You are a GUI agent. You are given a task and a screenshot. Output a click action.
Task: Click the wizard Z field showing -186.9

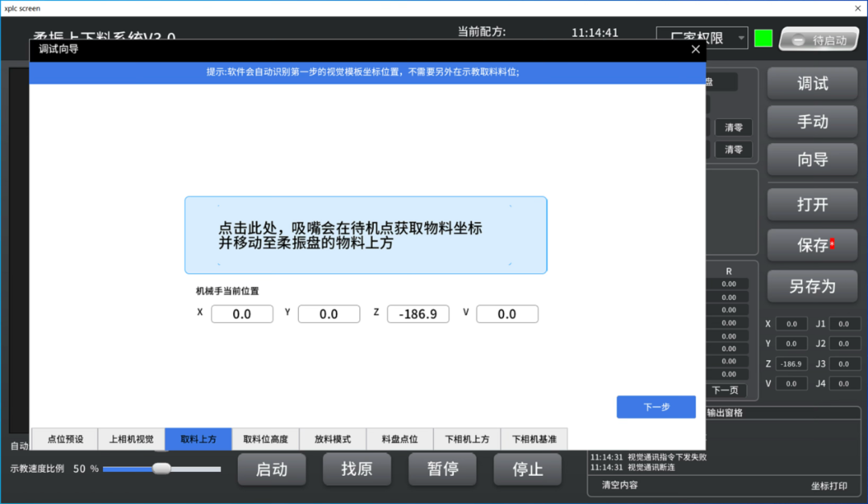click(418, 314)
